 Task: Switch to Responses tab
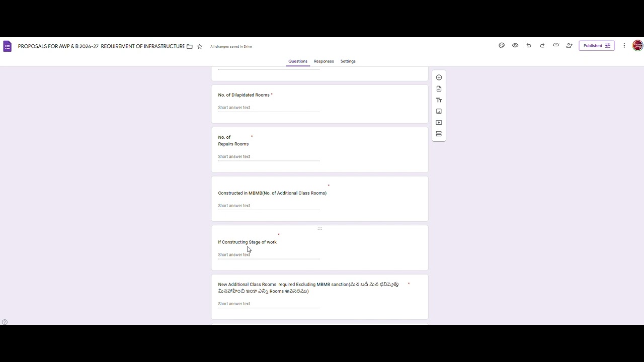tap(324, 61)
